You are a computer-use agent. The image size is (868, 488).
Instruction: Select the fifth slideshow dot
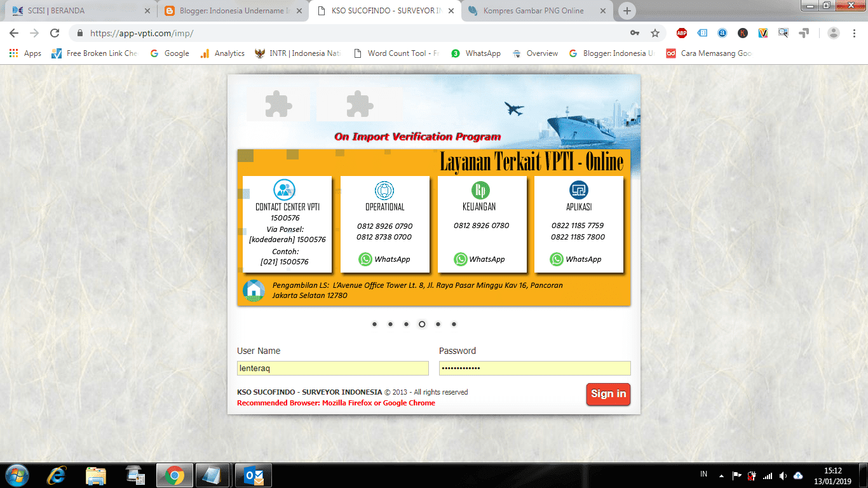coord(438,324)
